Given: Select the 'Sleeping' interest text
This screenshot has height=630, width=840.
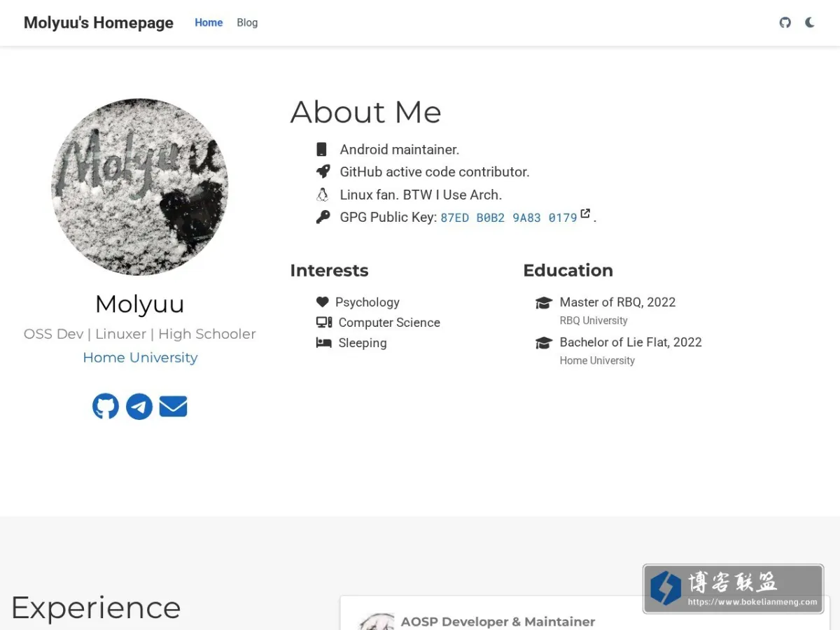Looking at the screenshot, I should tap(363, 342).
